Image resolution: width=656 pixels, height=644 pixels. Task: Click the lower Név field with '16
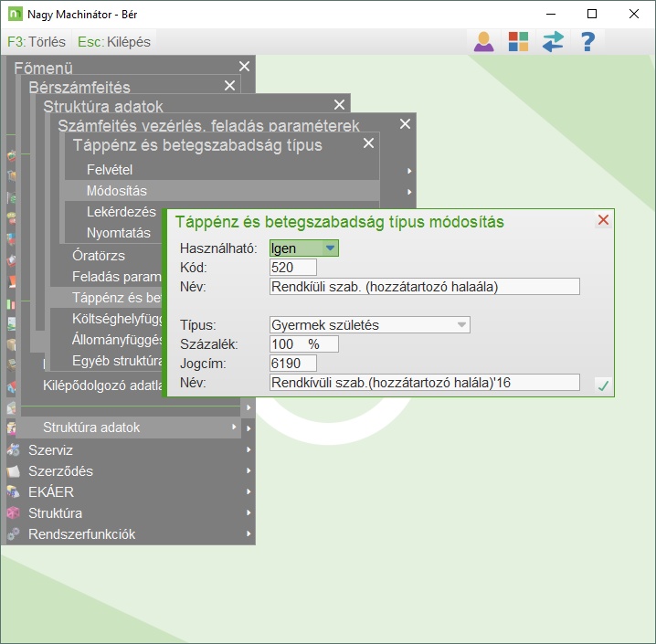pyautogui.click(x=425, y=383)
